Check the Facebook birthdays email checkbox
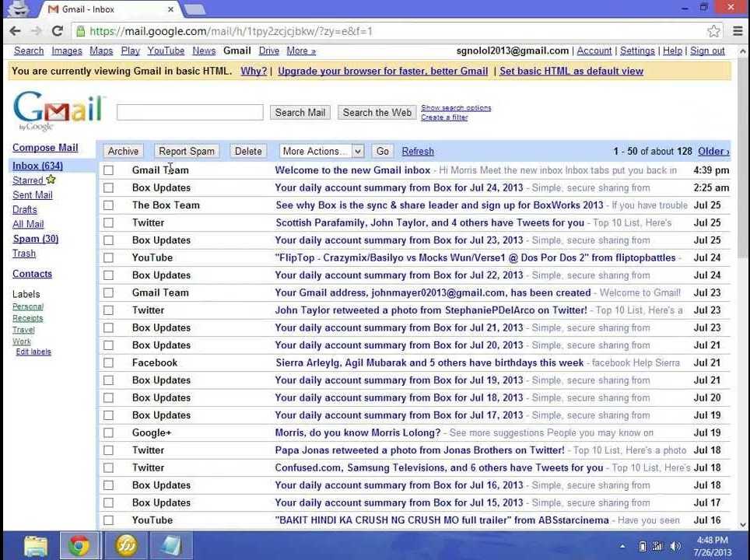The width and height of the screenshot is (750, 560). point(108,362)
